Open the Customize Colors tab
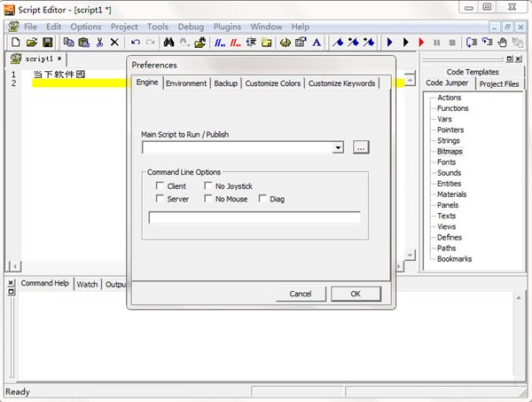The image size is (532, 402). tap(273, 83)
